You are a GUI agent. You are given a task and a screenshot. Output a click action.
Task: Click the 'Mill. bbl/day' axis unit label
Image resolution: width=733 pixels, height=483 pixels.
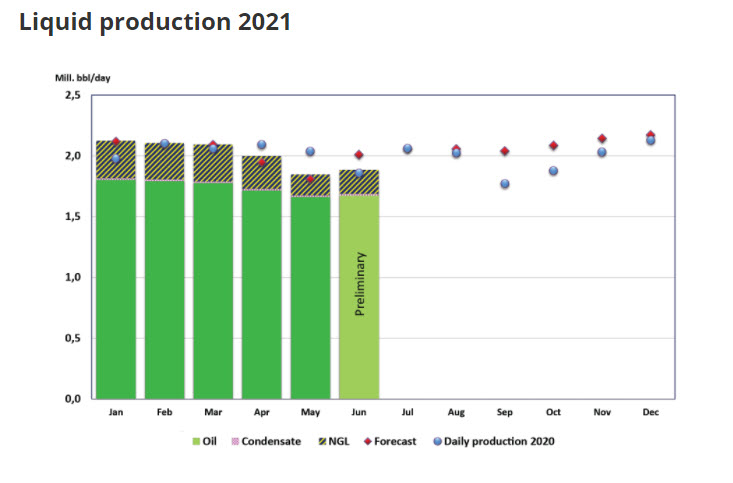click(82, 76)
